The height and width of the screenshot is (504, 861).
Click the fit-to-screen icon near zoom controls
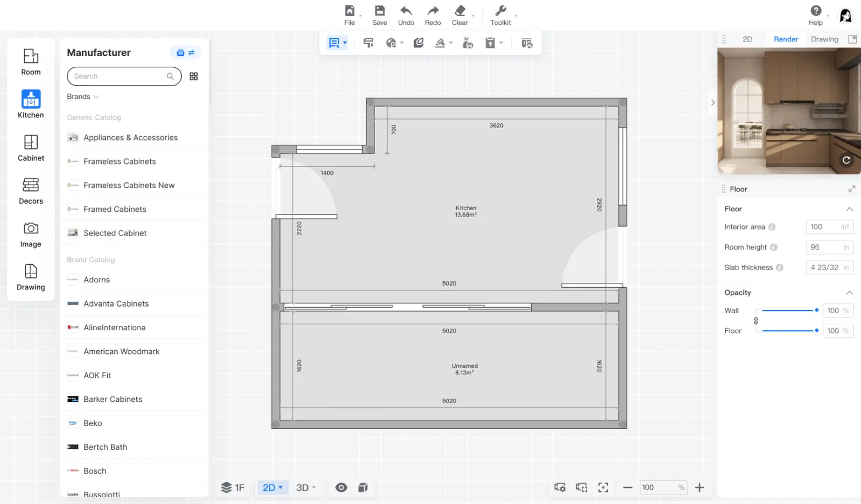(603, 487)
